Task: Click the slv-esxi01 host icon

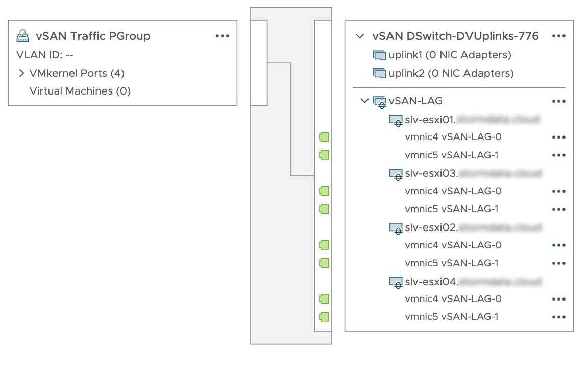Action: coord(396,120)
